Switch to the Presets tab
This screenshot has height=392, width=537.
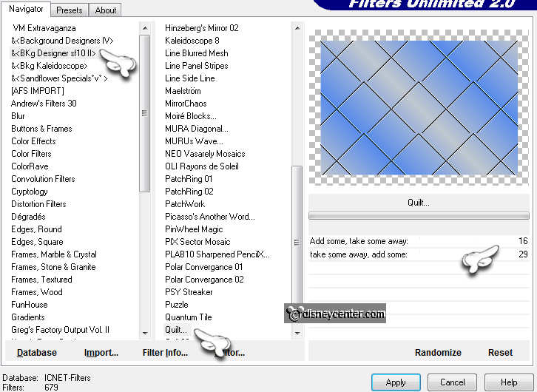(x=70, y=10)
